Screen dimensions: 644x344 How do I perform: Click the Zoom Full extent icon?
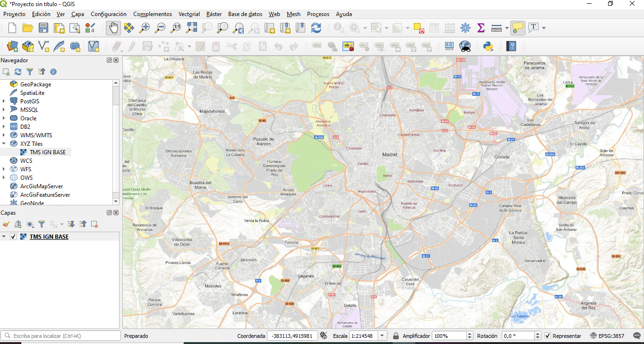click(x=191, y=28)
